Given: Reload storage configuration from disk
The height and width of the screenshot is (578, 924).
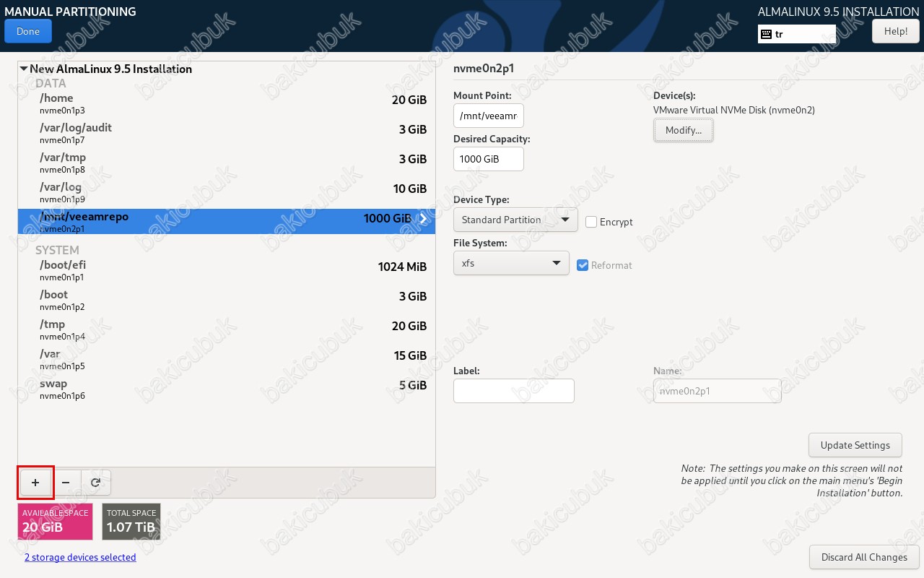Looking at the screenshot, I should pyautogui.click(x=96, y=482).
